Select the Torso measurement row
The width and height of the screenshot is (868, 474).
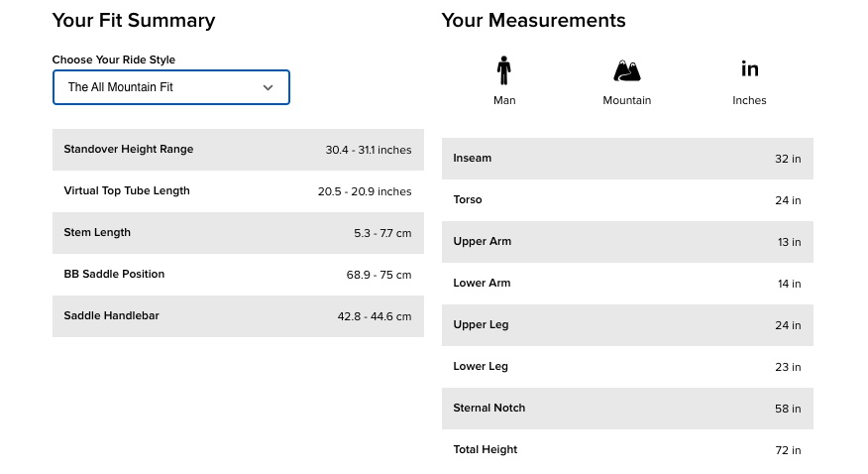click(x=627, y=200)
